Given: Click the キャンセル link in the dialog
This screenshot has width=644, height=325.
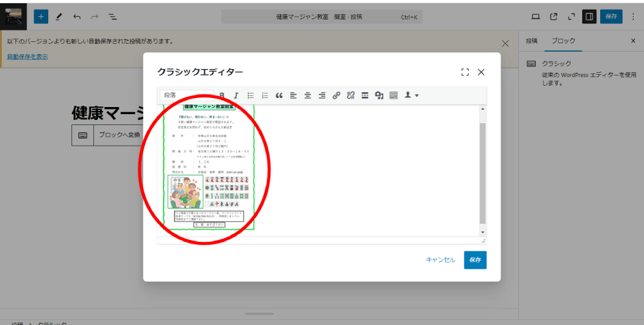Looking at the screenshot, I should click(440, 260).
